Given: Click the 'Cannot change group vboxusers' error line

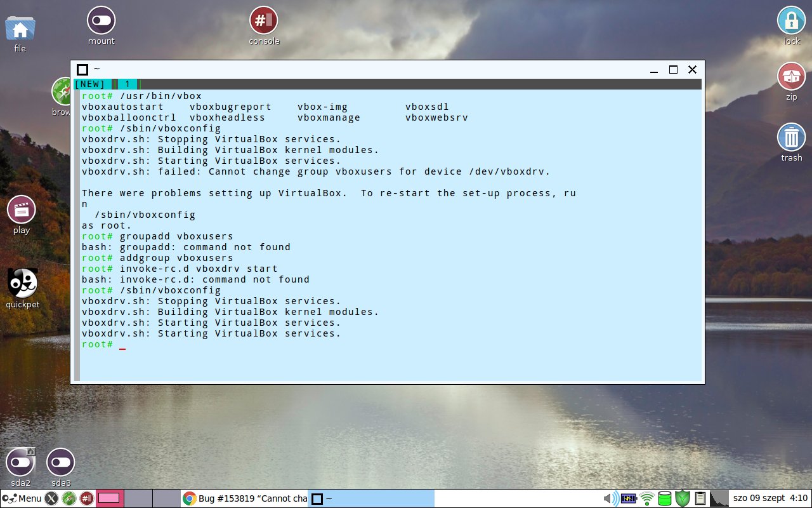Looking at the screenshot, I should coord(316,171).
